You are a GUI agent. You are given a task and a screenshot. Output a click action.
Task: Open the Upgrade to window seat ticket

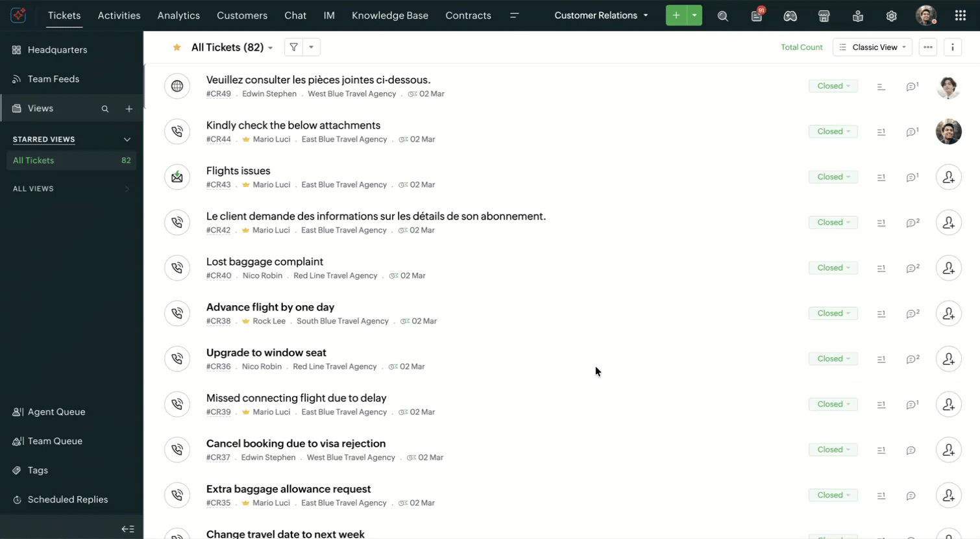266,353
